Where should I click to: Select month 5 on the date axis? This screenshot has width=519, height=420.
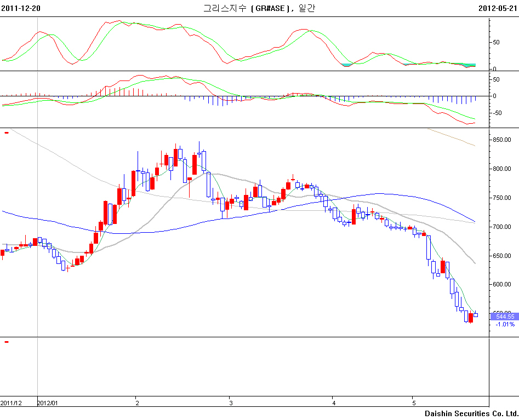tap(413, 402)
